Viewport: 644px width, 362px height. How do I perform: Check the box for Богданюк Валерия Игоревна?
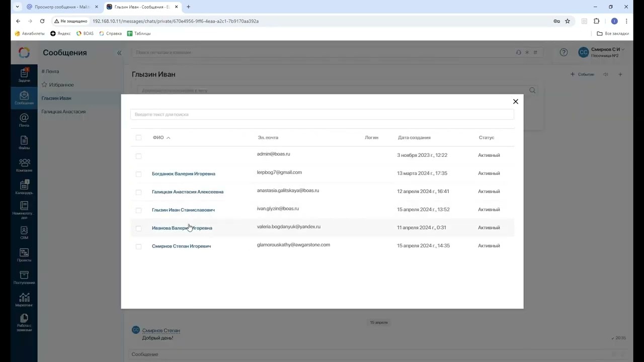138,174
